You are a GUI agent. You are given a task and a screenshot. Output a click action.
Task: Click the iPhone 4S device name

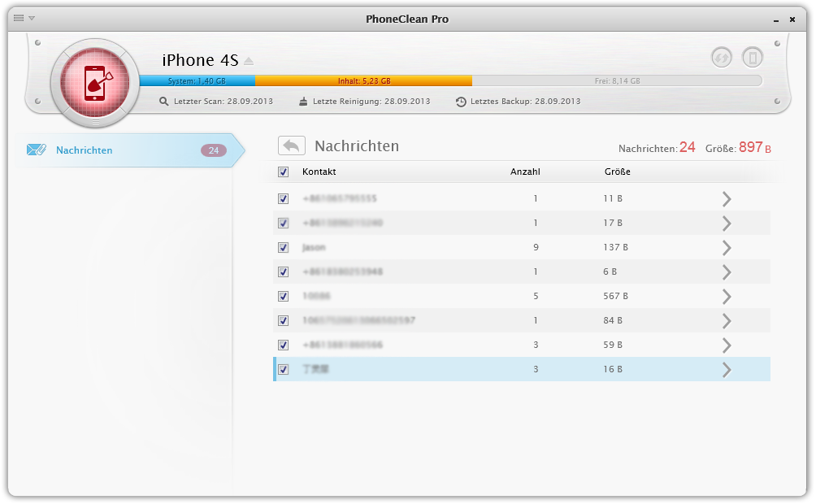(201, 60)
